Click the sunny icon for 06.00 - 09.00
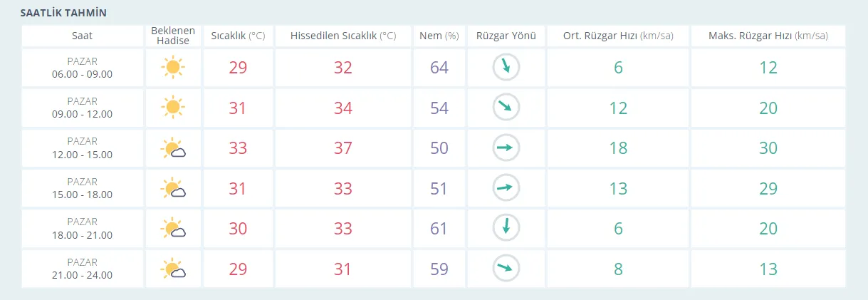 [x=172, y=68]
